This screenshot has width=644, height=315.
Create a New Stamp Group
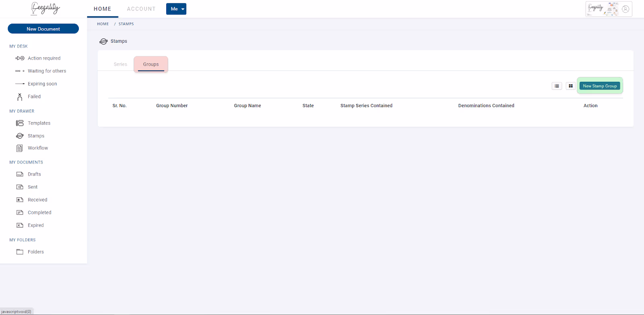(x=600, y=86)
